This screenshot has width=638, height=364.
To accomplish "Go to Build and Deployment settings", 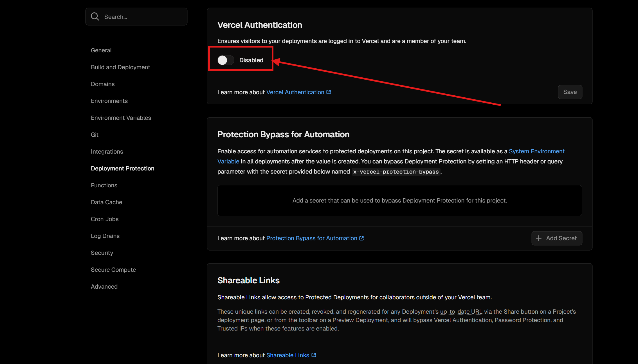I will point(120,67).
